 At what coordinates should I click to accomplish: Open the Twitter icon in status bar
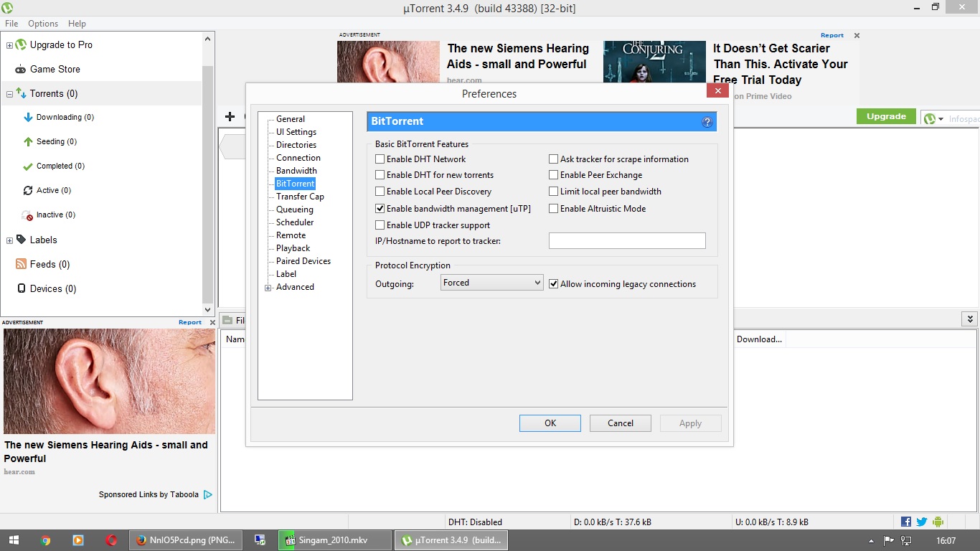coord(922,522)
